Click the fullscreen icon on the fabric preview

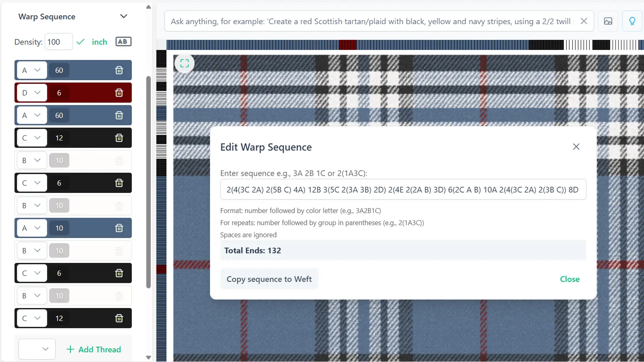pos(184,63)
